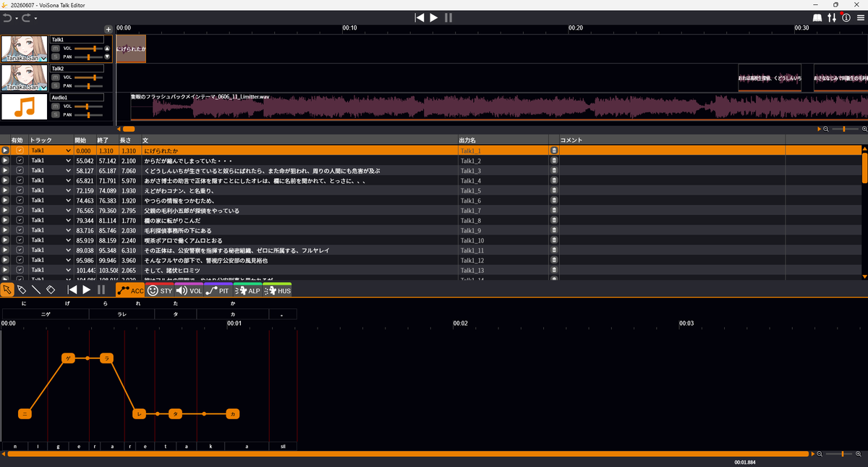Preview the Talk1_5 line with its play button
Image resolution: width=868 pixels, height=467 pixels.
[6, 191]
